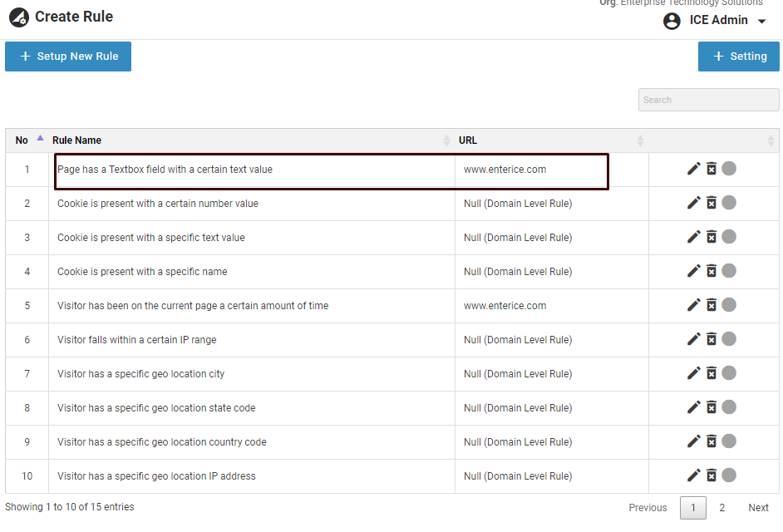Click the ICE Admin user avatar icon
The width and height of the screenshot is (783, 532).
tap(672, 21)
